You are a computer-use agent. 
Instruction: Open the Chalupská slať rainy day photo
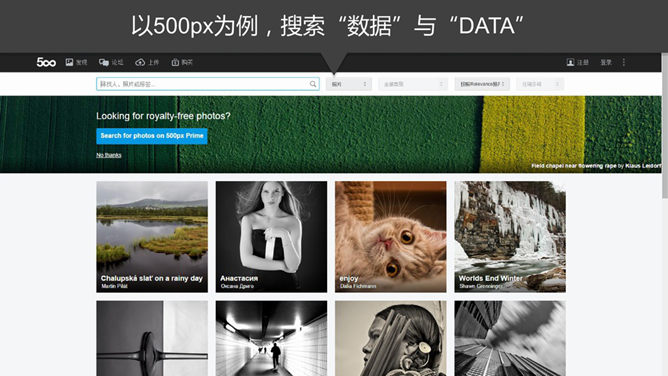click(152, 237)
